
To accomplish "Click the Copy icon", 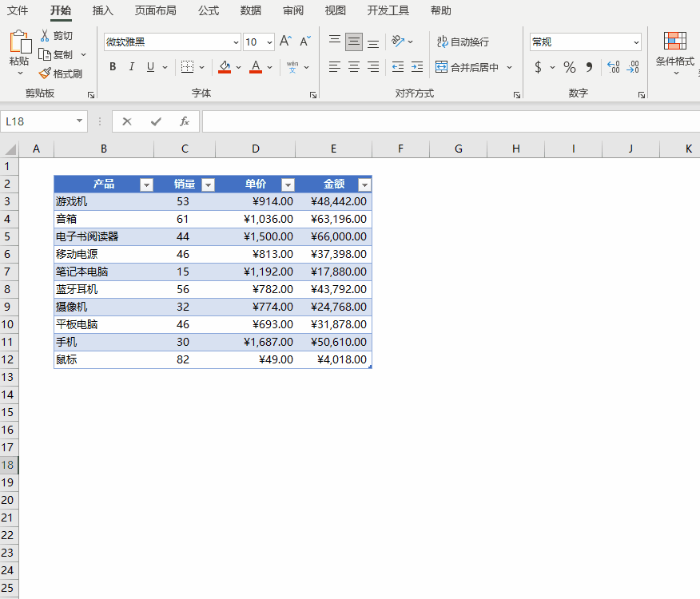I will 45,54.
